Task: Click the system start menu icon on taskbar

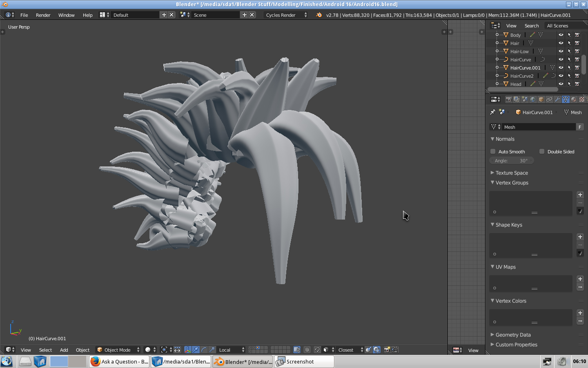Action: (7, 361)
